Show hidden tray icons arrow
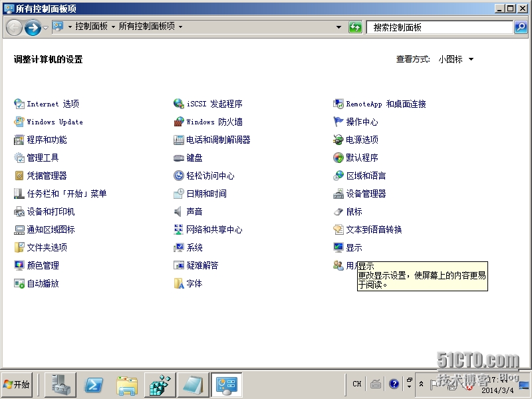Screen dimensions: 532x399 pyautogui.click(x=421, y=384)
